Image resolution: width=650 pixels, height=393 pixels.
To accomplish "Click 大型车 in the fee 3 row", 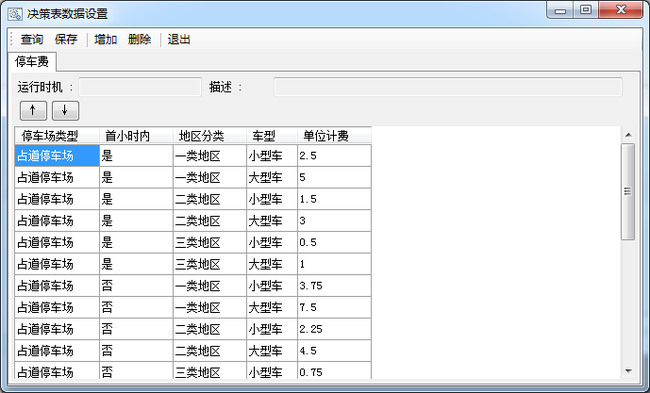I will click(x=272, y=221).
